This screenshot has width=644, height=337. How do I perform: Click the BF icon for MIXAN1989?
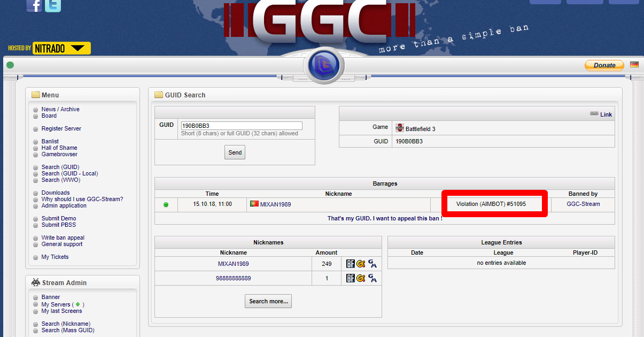pos(351,264)
